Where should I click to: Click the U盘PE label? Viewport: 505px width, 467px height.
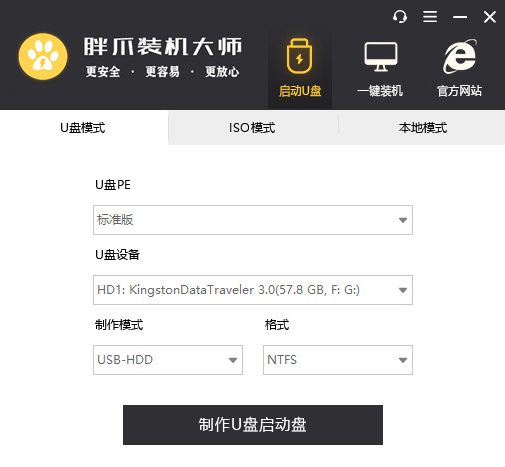(113, 185)
